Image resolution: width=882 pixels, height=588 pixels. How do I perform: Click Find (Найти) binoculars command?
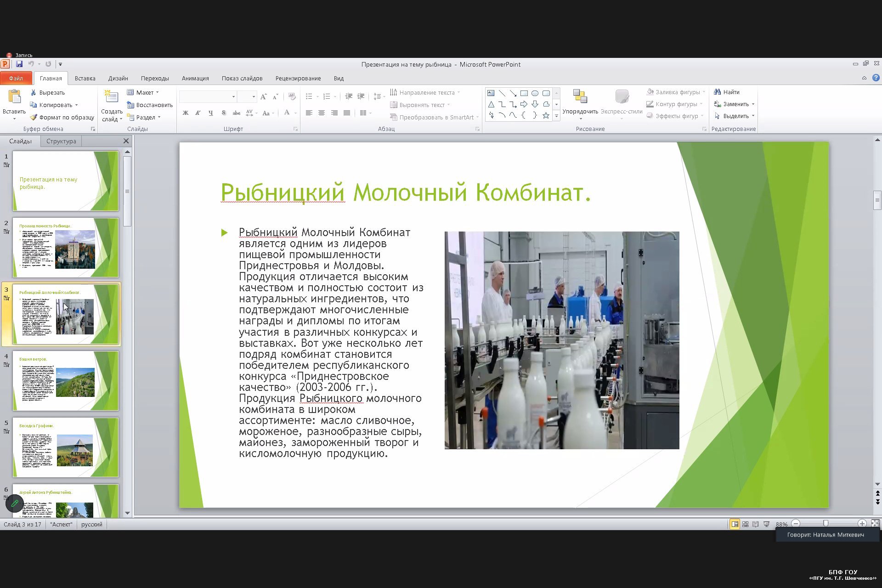pos(727,92)
